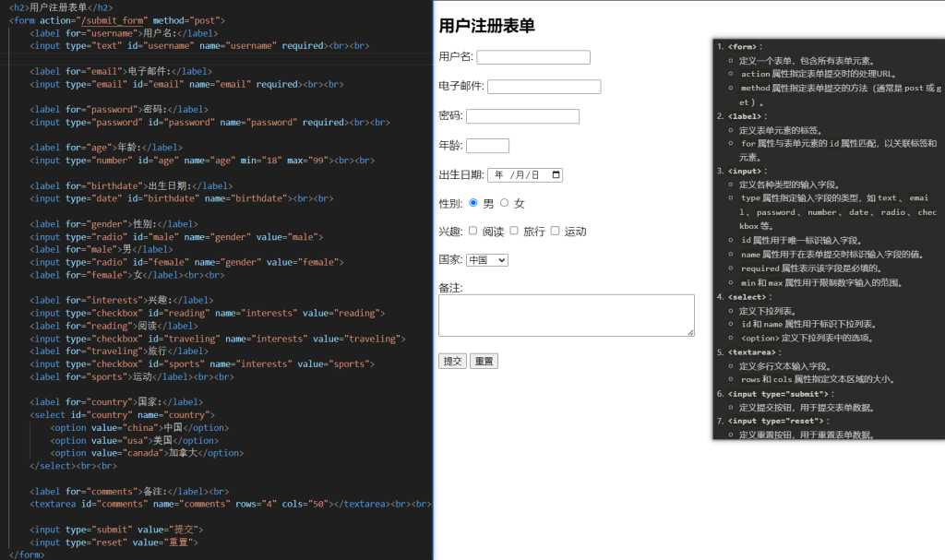Select the 女 radio button

tap(504, 203)
